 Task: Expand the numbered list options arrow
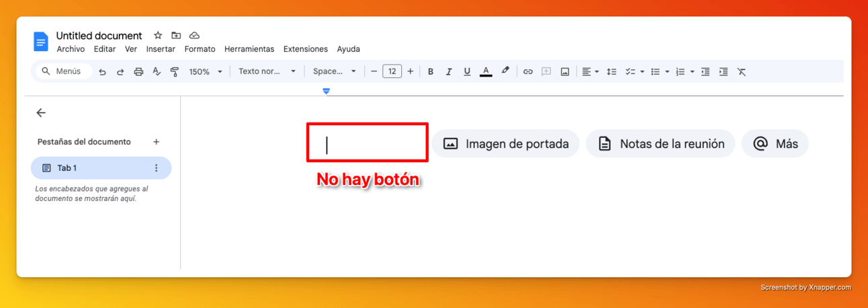(692, 72)
